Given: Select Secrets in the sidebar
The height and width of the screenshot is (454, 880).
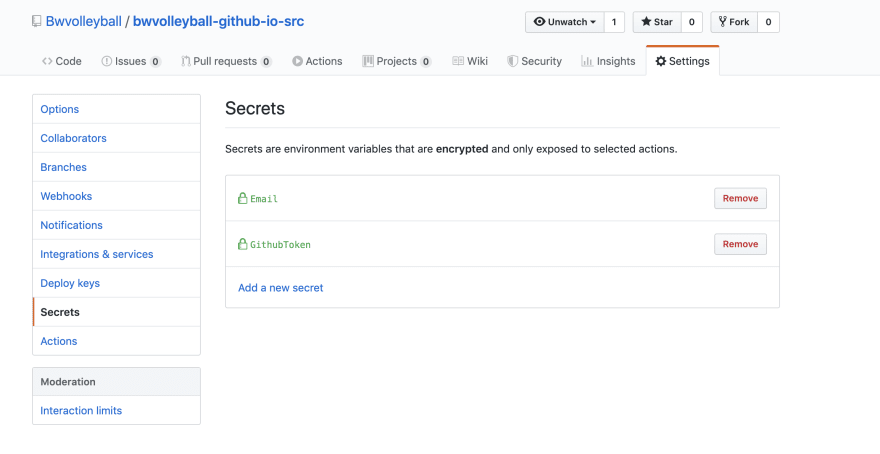Looking at the screenshot, I should click(116, 312).
